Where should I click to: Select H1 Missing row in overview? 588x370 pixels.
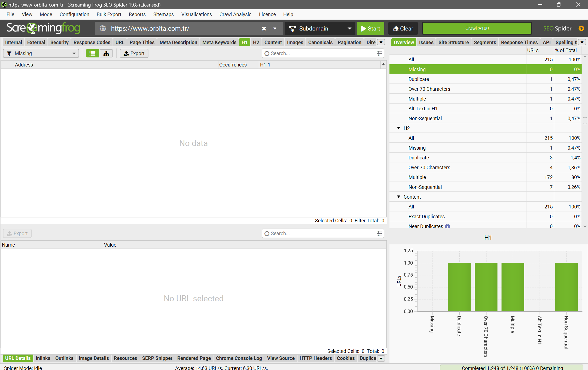click(485, 69)
